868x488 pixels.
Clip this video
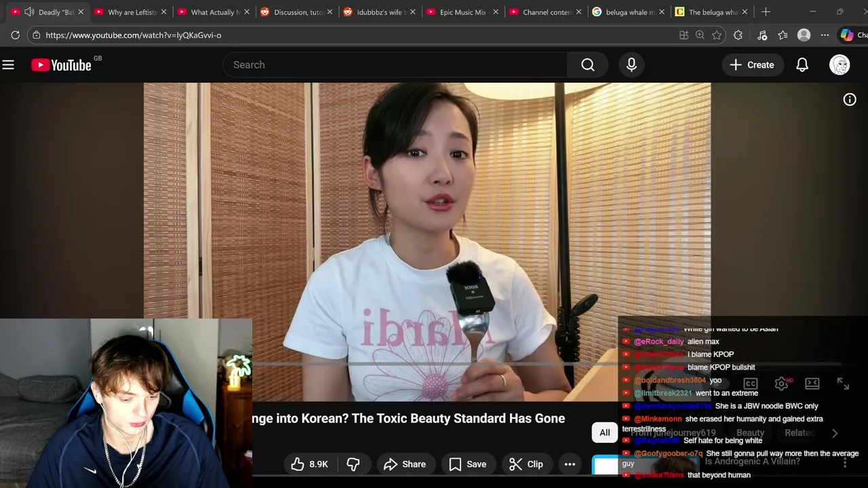(x=526, y=464)
